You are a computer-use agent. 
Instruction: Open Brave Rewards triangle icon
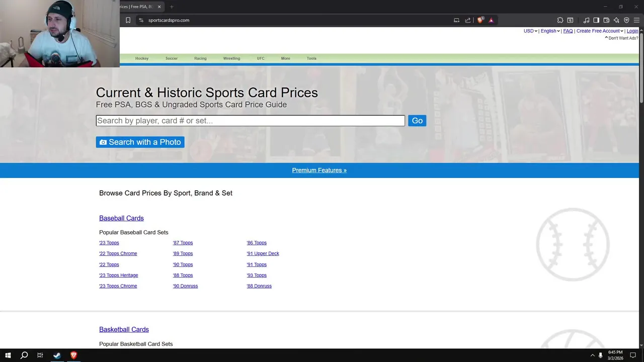[x=491, y=20]
